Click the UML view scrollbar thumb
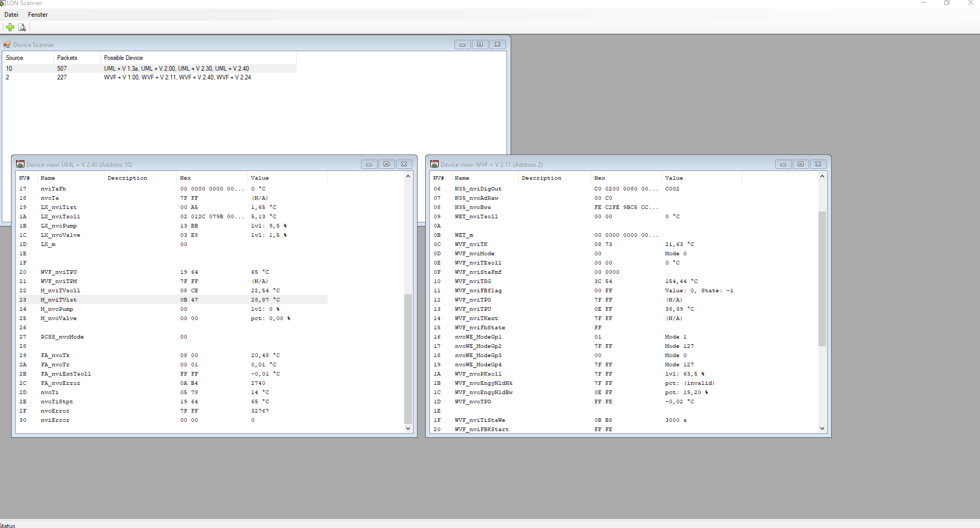980x528 pixels. tap(408, 359)
